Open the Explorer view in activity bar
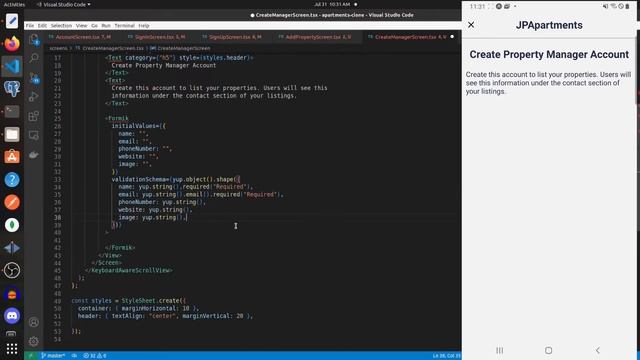Screen dimensions: 640x360 click(34, 40)
